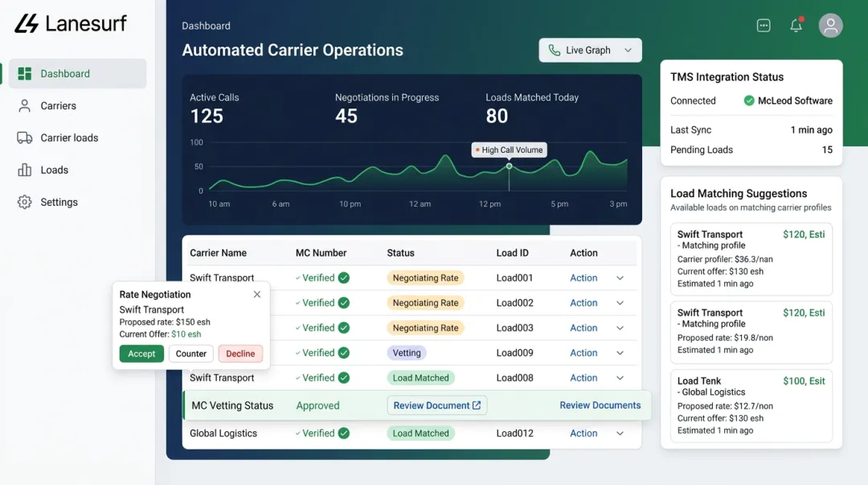
Task: Click Action link for Load002
Action: [x=583, y=303]
